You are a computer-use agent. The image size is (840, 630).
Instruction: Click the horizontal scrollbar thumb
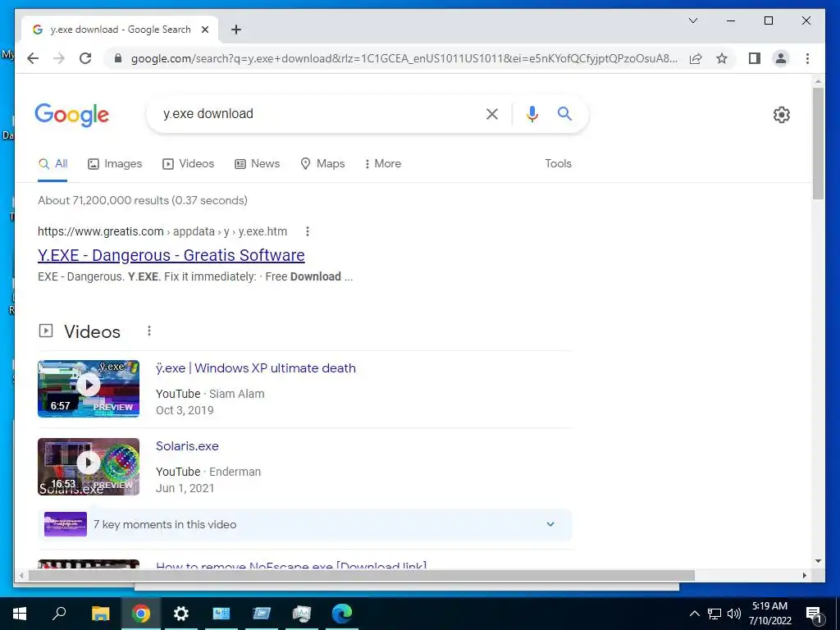[362, 575]
